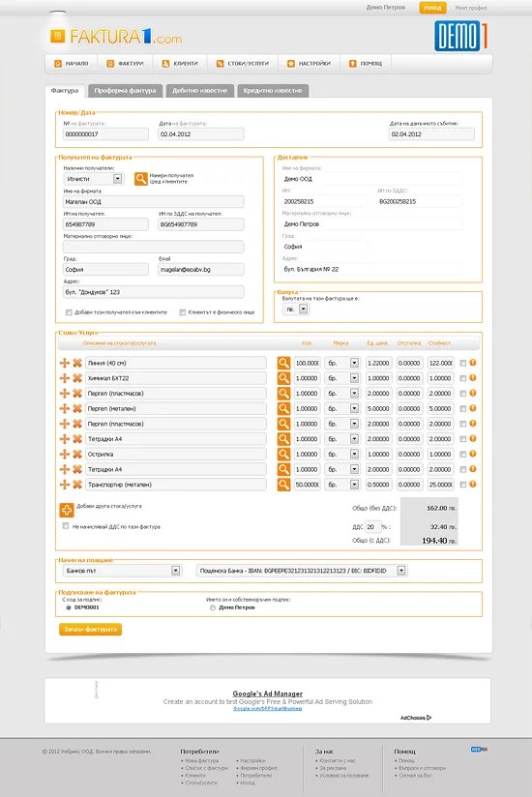Tick checkbox on Линия (40 см) row
Viewport: 532px width, 797px height.
pos(463,364)
